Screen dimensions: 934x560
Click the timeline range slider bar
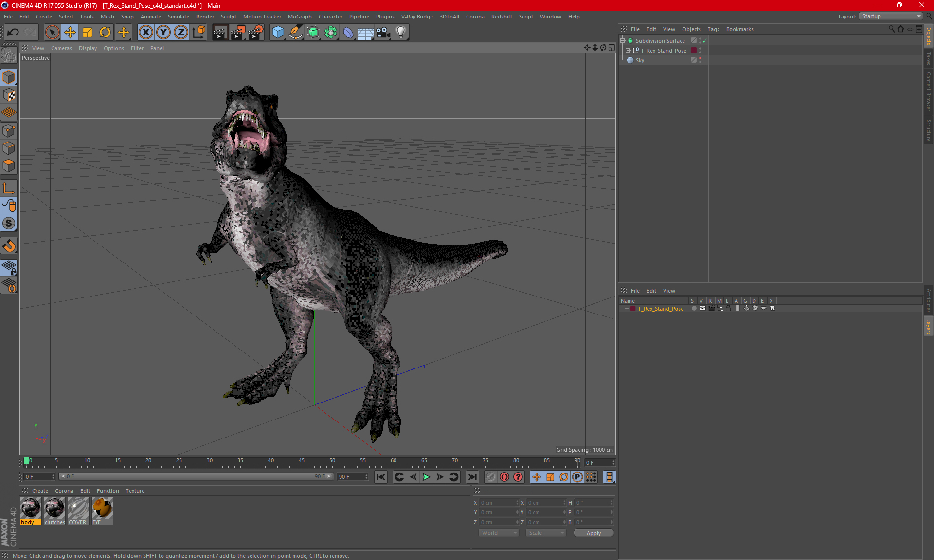[196, 476]
